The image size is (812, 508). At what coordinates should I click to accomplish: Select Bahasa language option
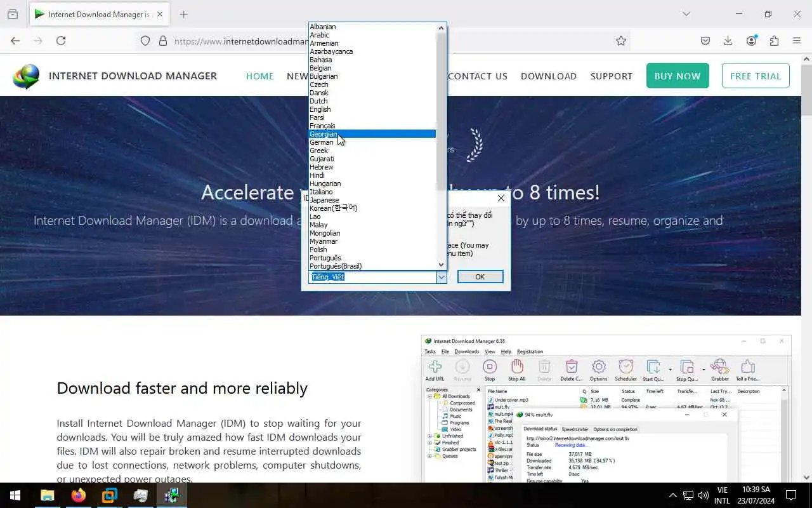pos(372,60)
